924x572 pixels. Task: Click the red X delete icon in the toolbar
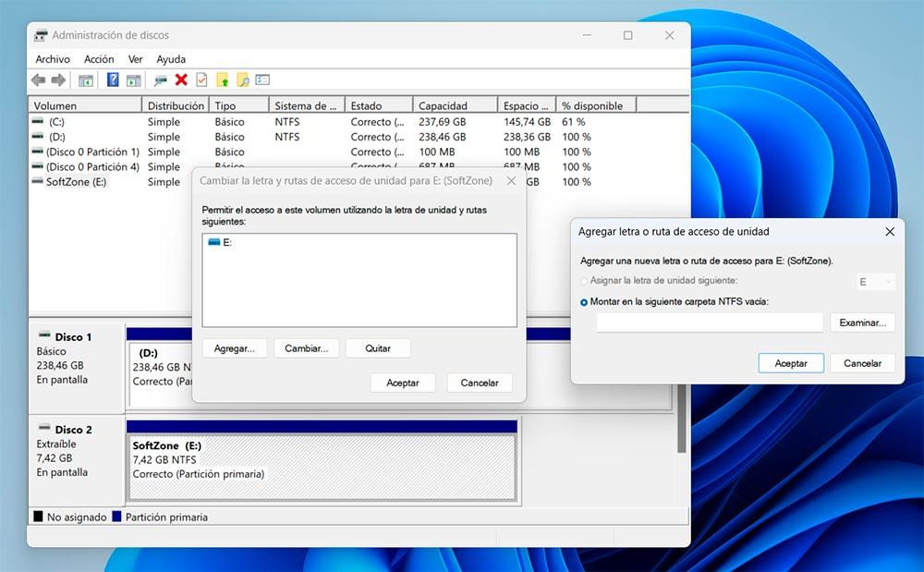coord(181,79)
